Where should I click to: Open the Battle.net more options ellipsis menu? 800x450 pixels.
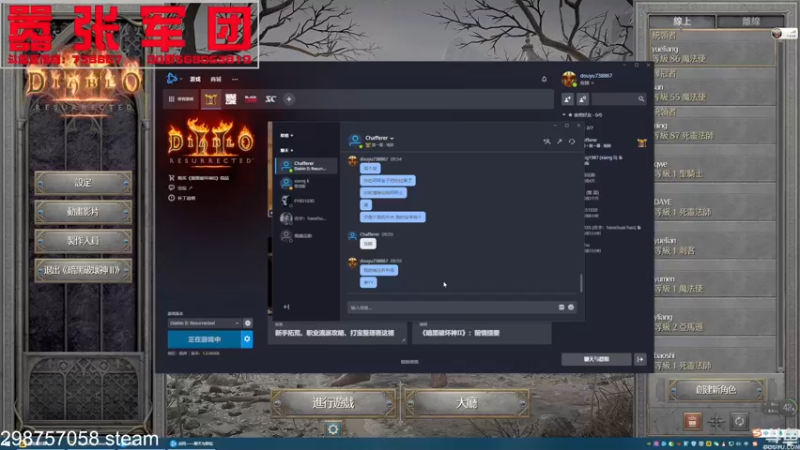235,79
